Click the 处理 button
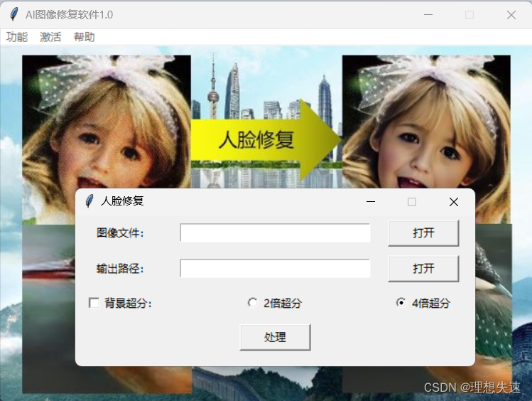The image size is (532, 401). pyautogui.click(x=275, y=337)
